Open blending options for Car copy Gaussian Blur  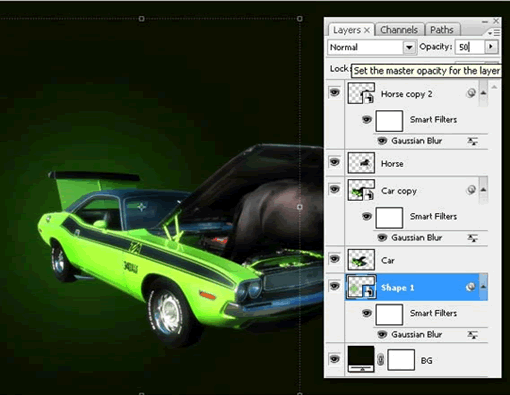point(472,238)
